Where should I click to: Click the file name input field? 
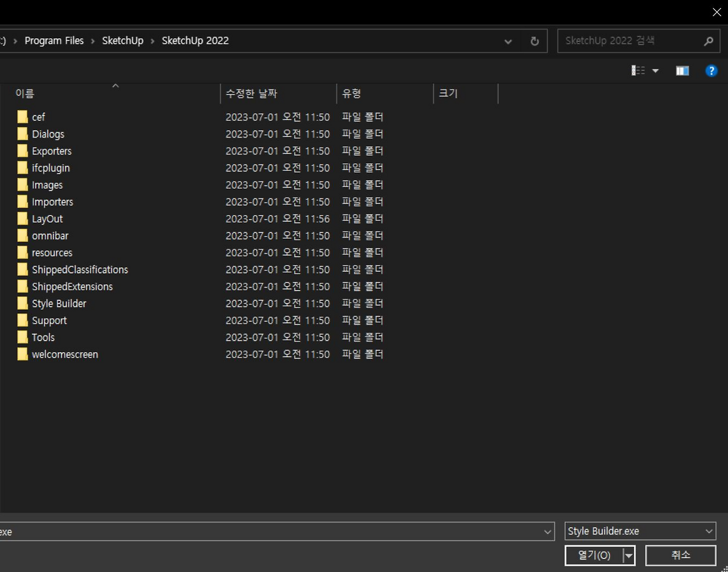[270, 532]
